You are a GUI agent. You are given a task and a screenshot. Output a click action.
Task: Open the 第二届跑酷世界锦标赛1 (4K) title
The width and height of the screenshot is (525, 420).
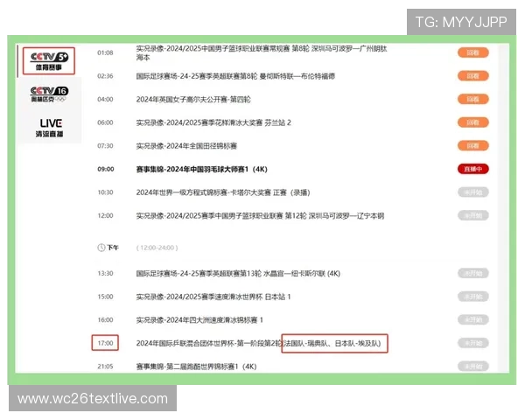(196, 367)
